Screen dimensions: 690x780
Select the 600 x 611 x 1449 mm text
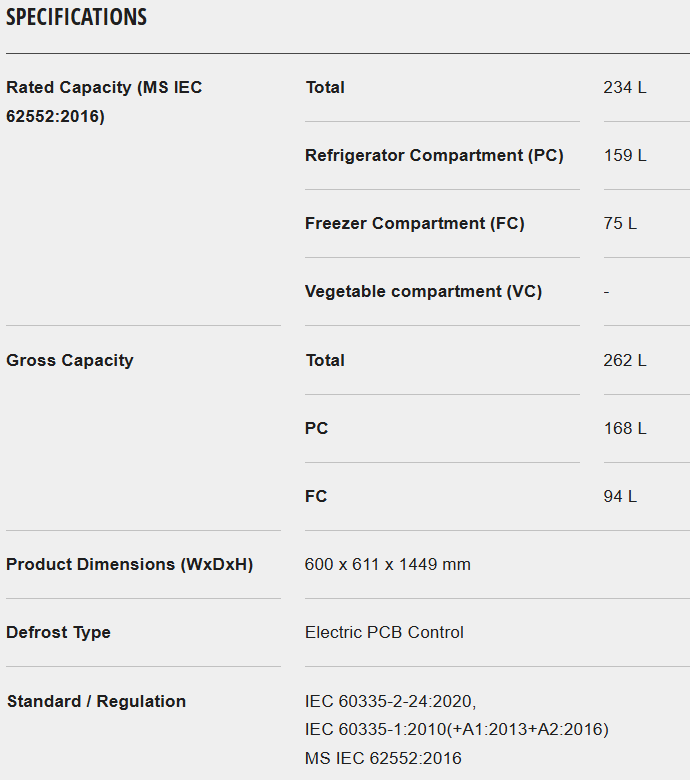pyautogui.click(x=387, y=565)
